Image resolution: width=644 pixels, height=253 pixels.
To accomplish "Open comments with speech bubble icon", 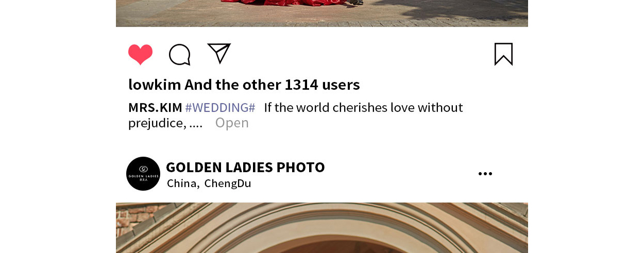I will [x=180, y=55].
